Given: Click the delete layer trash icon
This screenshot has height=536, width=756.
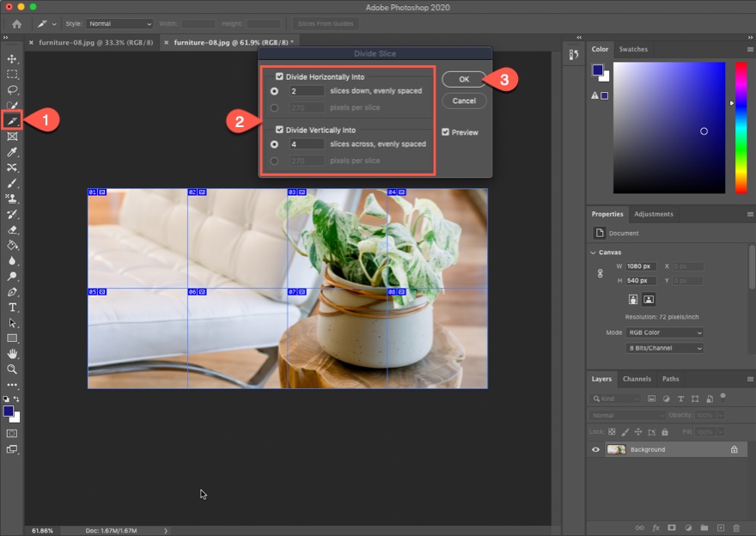Looking at the screenshot, I should tap(736, 527).
